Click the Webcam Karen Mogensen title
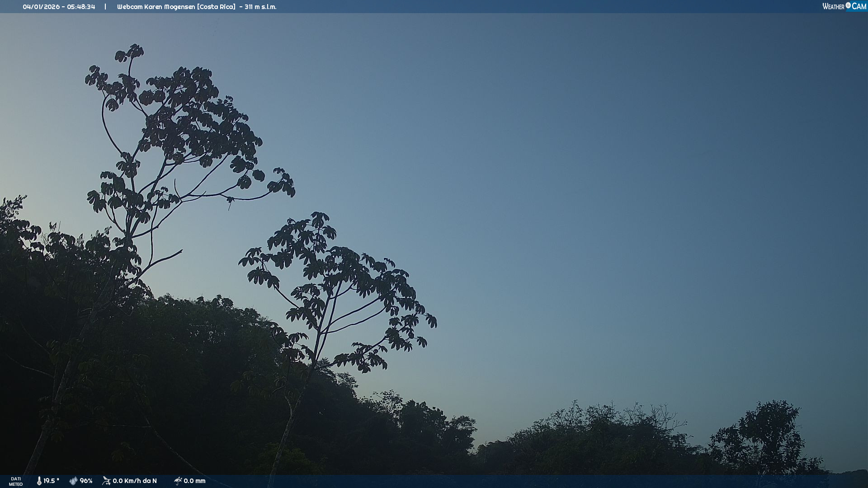The width and height of the screenshot is (868, 488). tap(156, 7)
